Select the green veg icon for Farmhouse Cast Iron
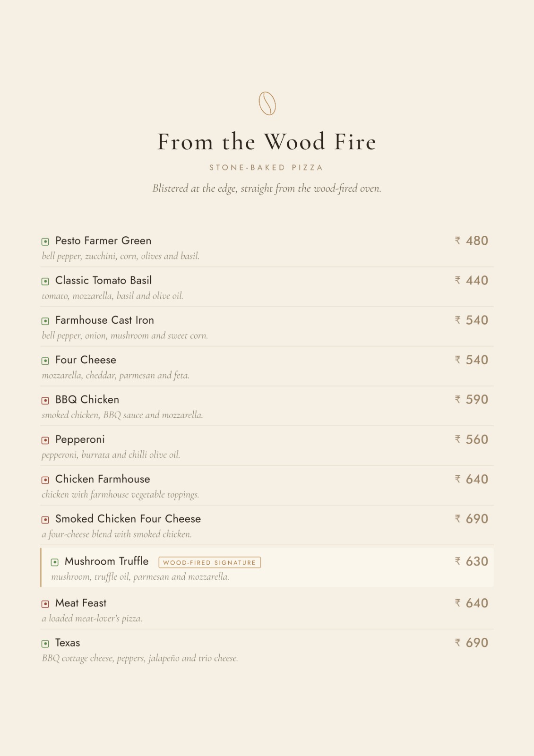Viewport: 534px width, 756px height. click(45, 321)
